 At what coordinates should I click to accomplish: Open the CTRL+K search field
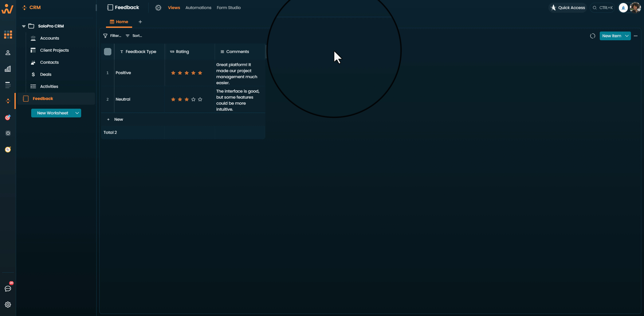tap(602, 8)
